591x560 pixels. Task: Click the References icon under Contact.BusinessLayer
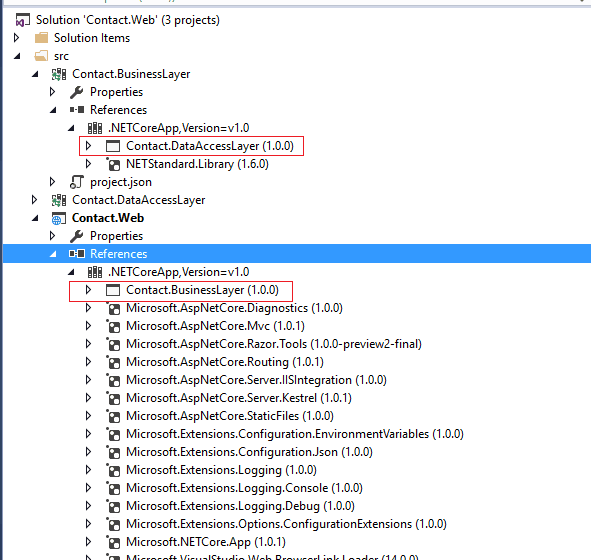(x=77, y=110)
